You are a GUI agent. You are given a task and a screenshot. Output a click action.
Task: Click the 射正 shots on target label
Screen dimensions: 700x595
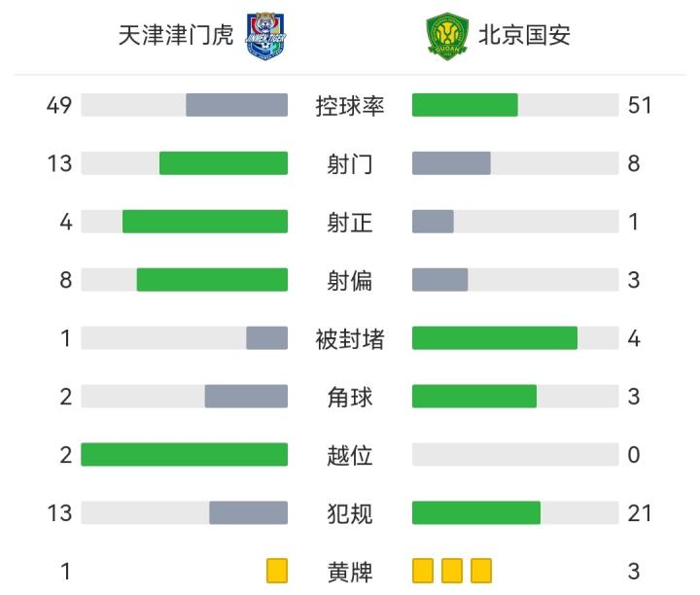[x=350, y=222]
